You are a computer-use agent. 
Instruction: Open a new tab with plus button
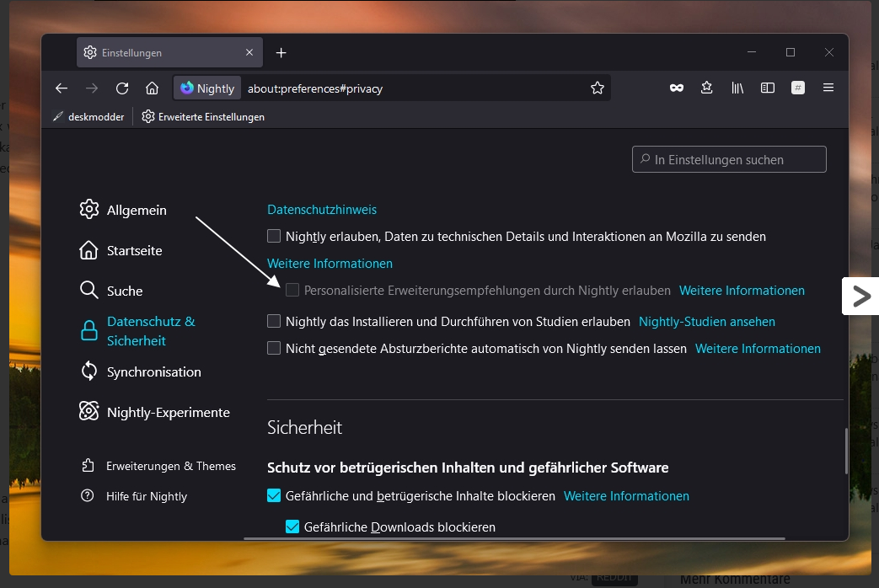click(x=281, y=53)
